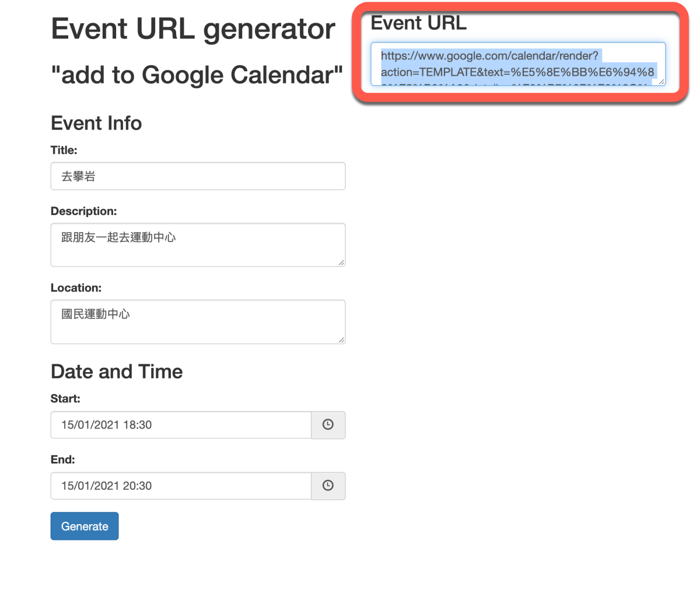
Task: Click the "Event Info" section heading
Action: 96,123
